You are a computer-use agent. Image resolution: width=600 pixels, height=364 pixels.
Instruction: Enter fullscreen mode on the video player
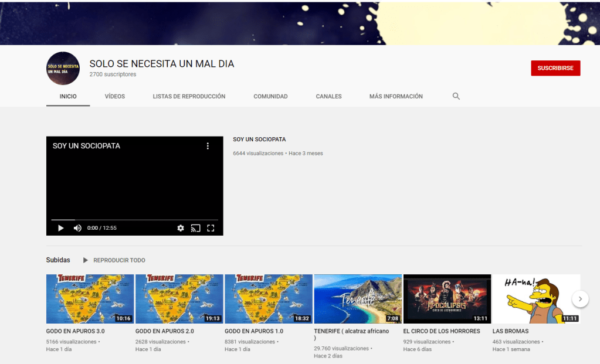click(211, 228)
